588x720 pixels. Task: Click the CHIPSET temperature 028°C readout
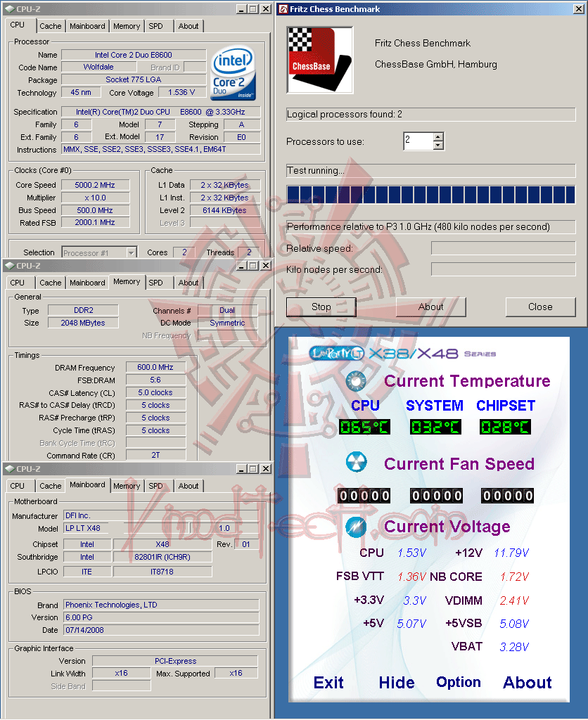505,427
